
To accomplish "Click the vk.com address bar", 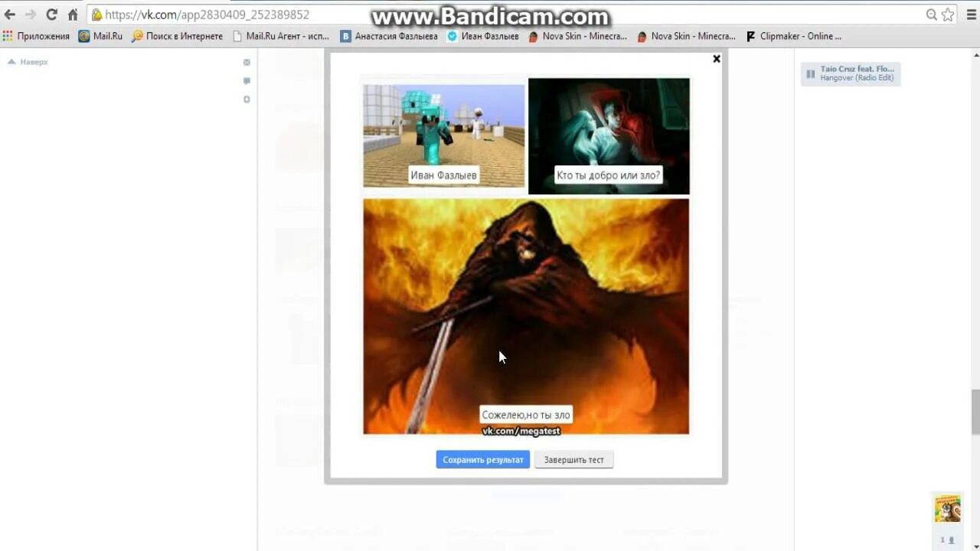I will point(505,15).
